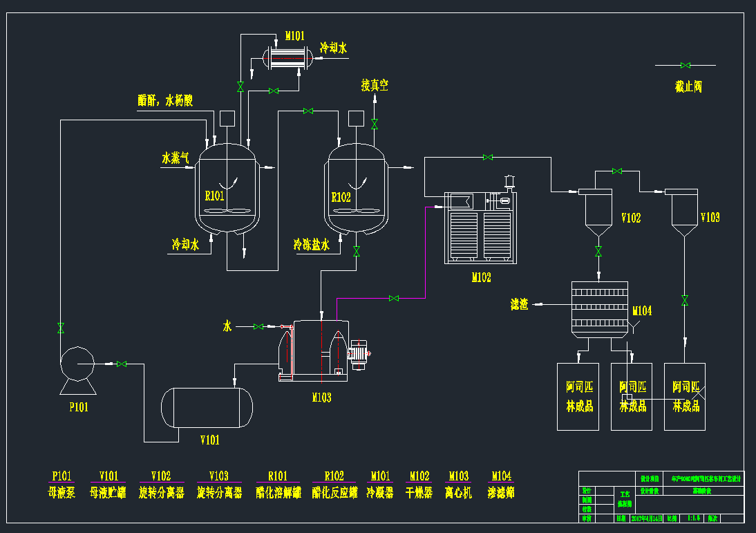This screenshot has width=756, height=533.
Task: Click the M103 centrifuge symbol
Action: [321, 350]
